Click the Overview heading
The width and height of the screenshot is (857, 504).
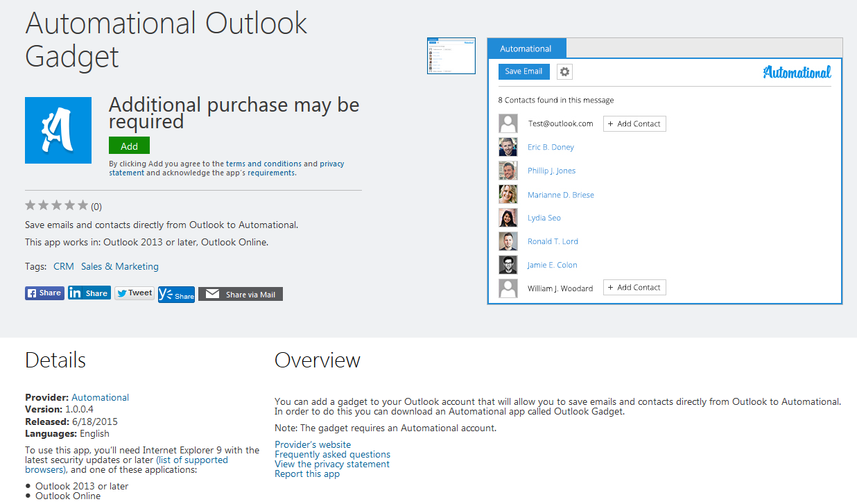coord(318,360)
